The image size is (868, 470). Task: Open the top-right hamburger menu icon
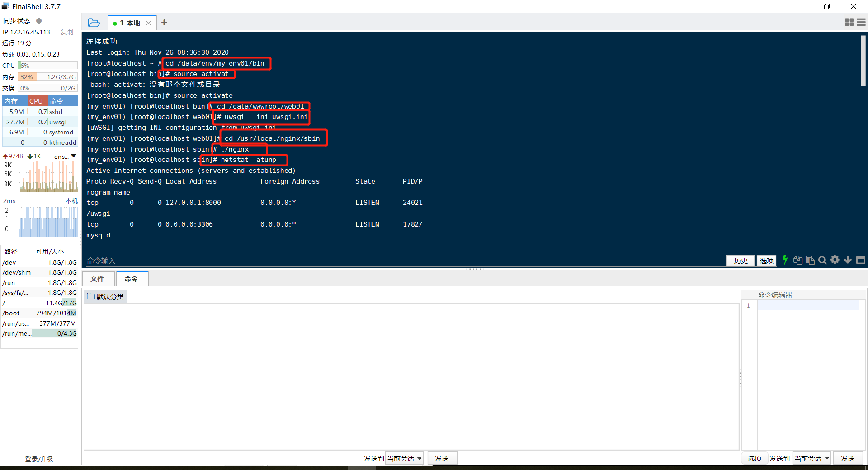click(861, 22)
